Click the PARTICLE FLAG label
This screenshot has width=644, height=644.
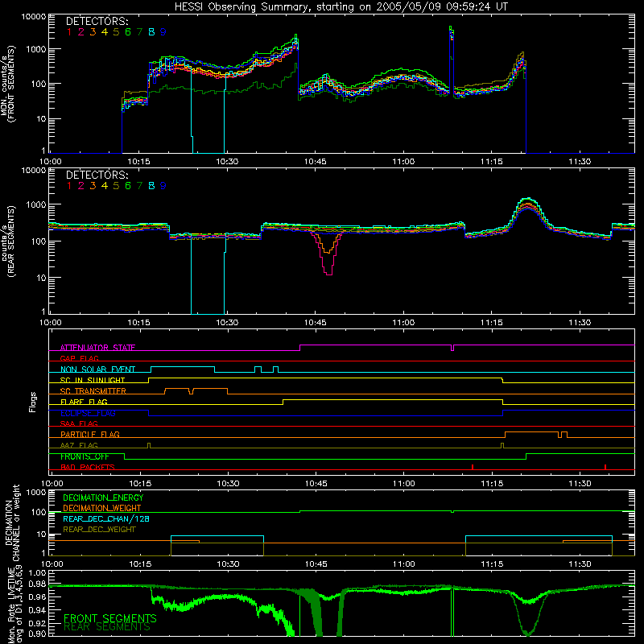coord(90,434)
